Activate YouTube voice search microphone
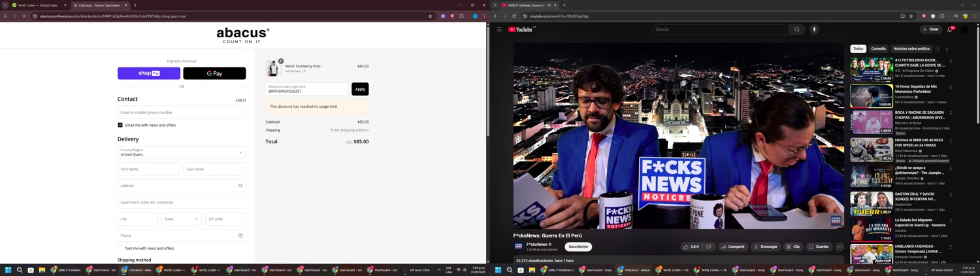 click(x=814, y=29)
